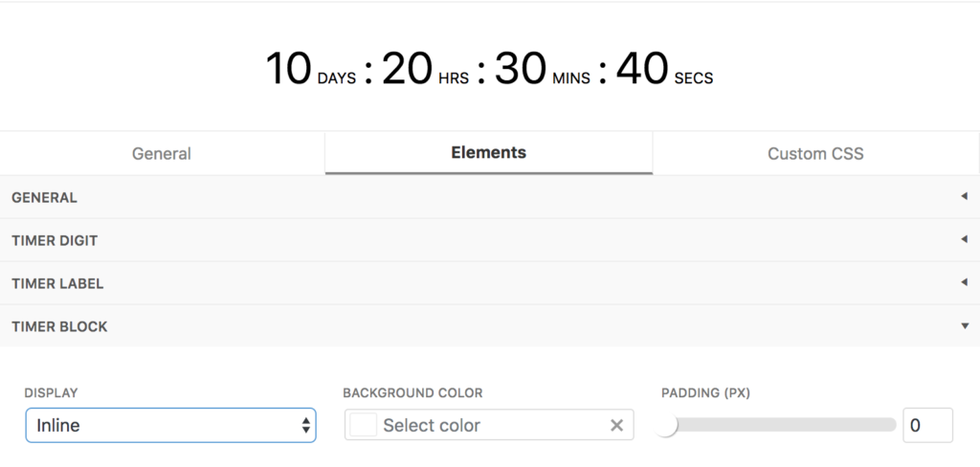
Task: Open the Custom CSS tab
Action: click(x=815, y=154)
